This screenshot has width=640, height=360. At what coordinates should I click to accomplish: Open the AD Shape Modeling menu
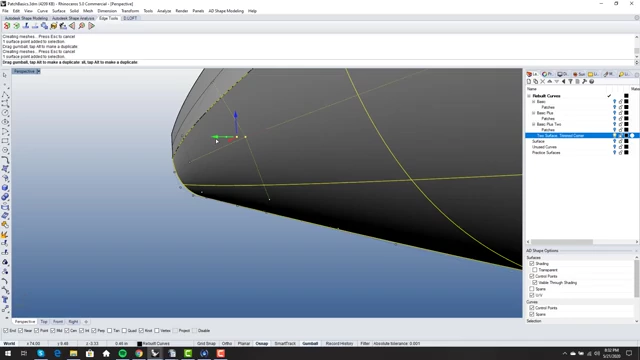(226, 11)
